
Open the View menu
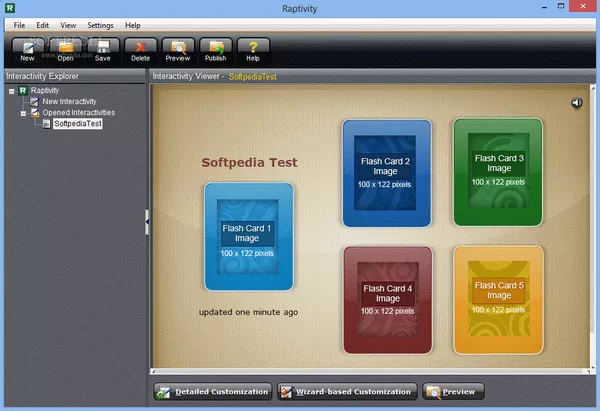click(68, 24)
